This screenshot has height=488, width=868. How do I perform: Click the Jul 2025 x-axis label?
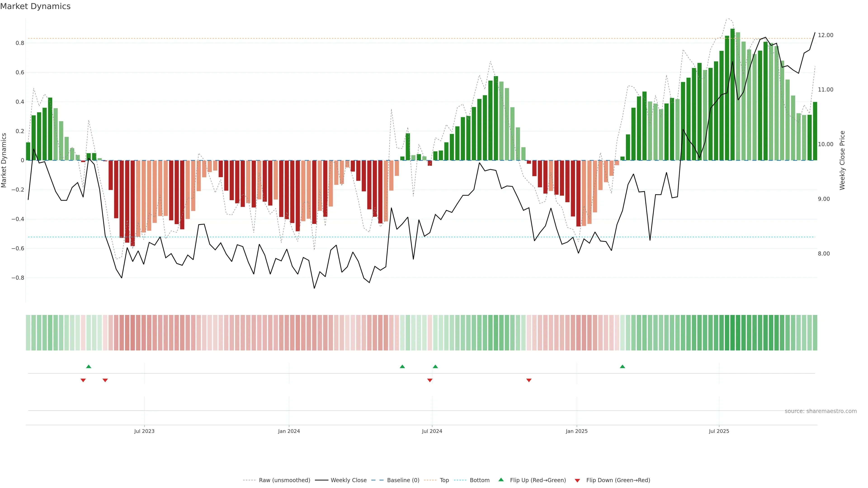pos(719,431)
